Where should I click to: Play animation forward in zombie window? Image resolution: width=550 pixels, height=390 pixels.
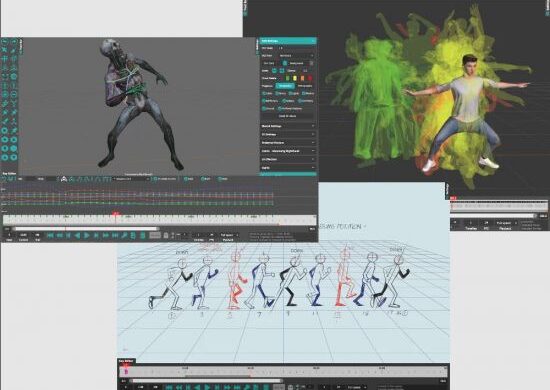[x=87, y=235]
